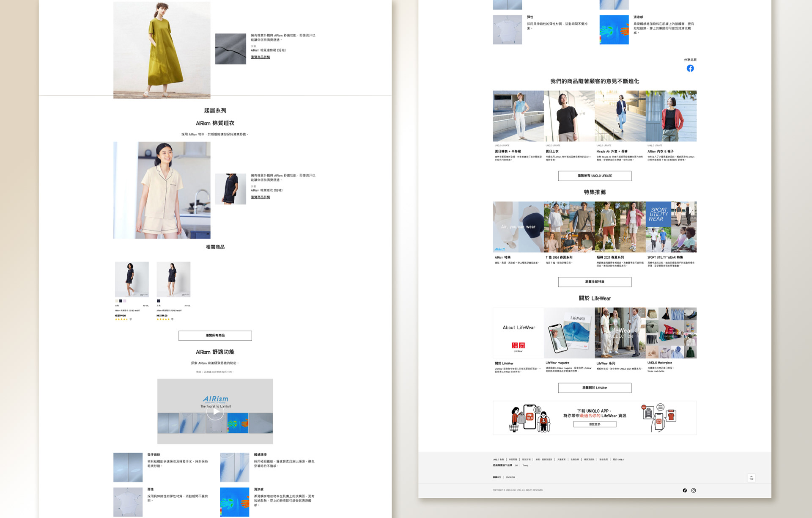Open the Theory brand link in footer
The height and width of the screenshot is (518, 812).
[x=525, y=466]
